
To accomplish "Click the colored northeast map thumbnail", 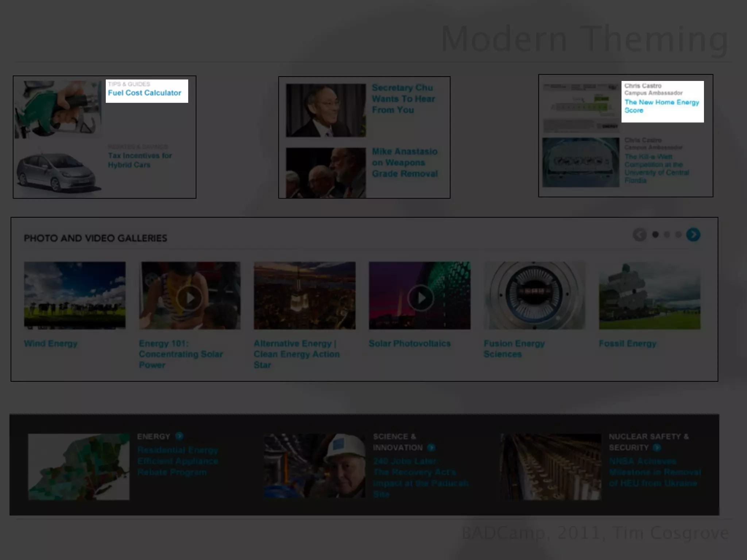I will click(x=79, y=467).
